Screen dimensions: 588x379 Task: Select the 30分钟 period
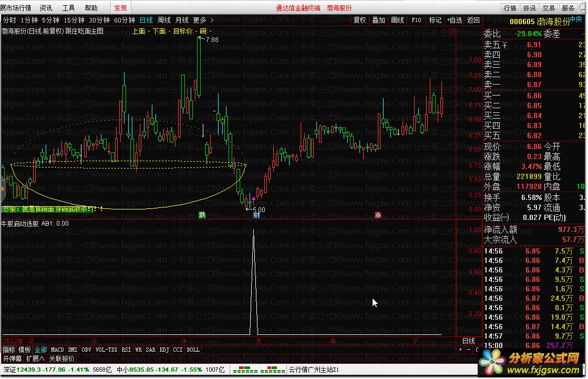[x=99, y=20]
